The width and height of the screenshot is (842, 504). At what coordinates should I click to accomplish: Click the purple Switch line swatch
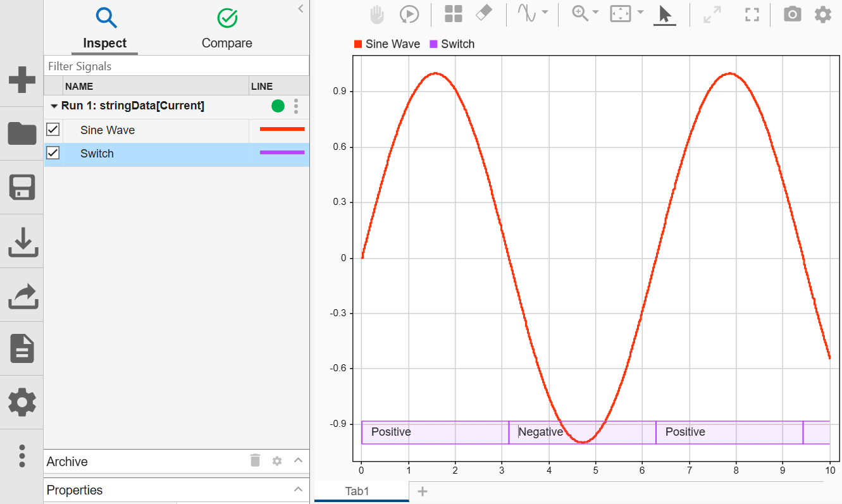(x=282, y=152)
